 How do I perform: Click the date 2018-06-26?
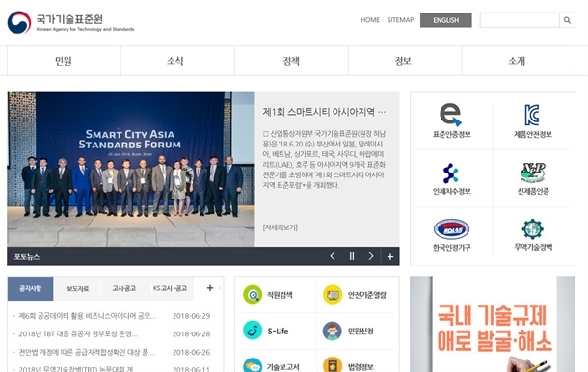point(191,352)
